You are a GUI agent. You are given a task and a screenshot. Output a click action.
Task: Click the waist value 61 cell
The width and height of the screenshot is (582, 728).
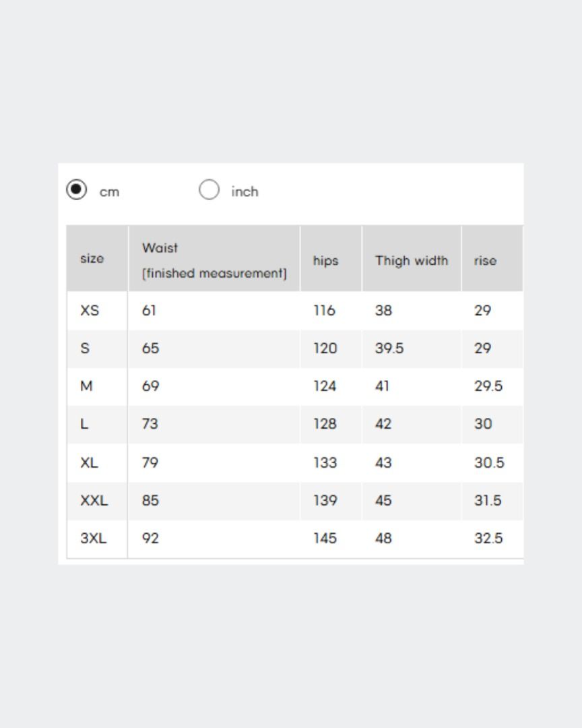pos(214,311)
